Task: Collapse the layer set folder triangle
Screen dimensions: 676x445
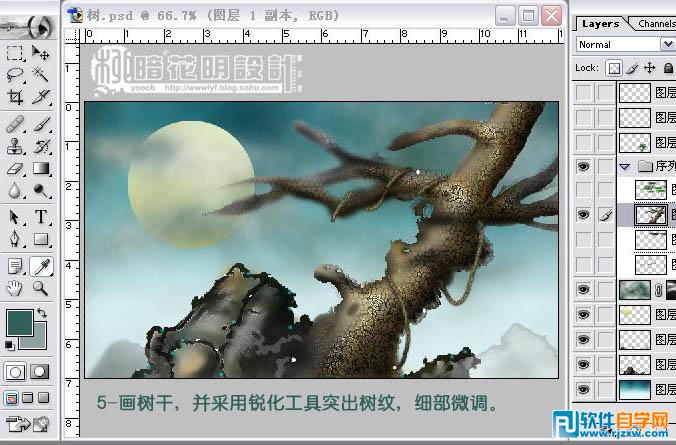Action: point(624,166)
